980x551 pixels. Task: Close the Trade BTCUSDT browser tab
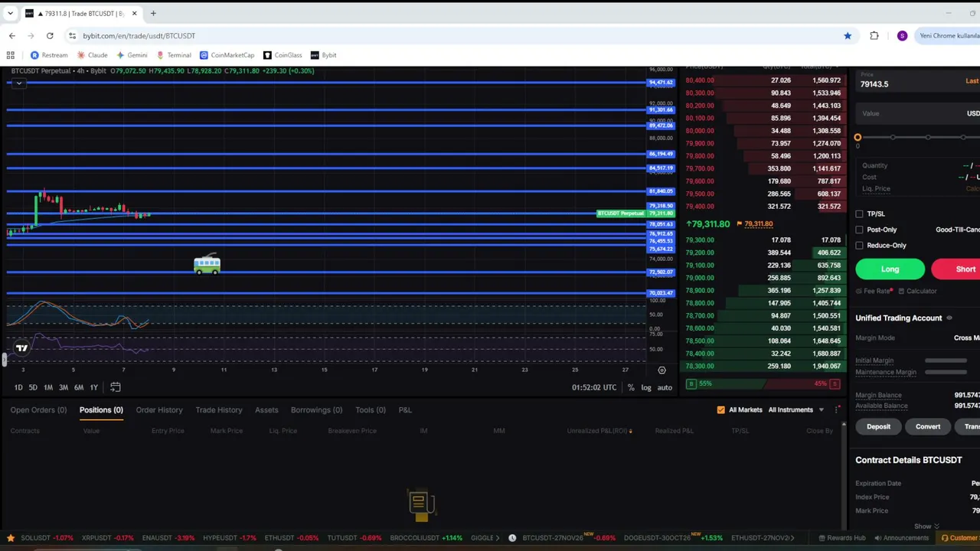click(134, 13)
